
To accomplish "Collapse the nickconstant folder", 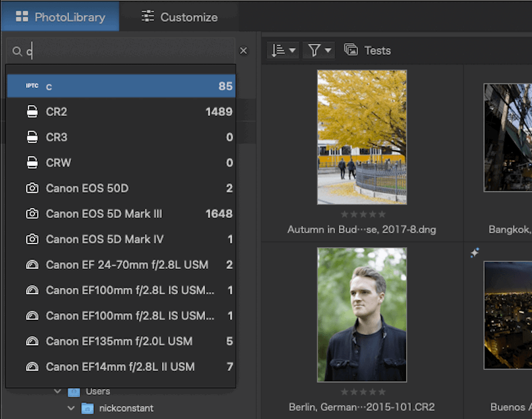I will (71, 408).
